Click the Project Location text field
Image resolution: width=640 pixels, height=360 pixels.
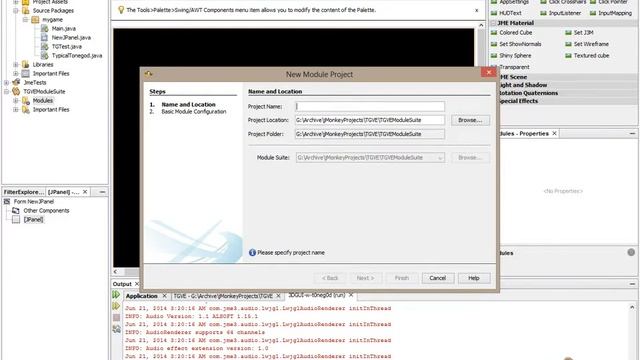click(370, 120)
